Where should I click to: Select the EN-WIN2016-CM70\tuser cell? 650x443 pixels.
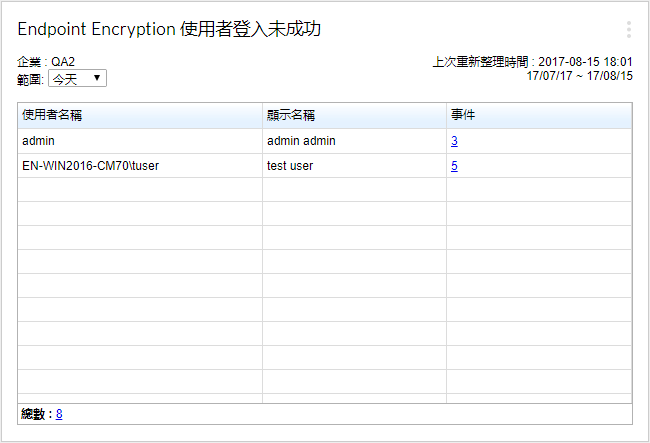point(90,166)
